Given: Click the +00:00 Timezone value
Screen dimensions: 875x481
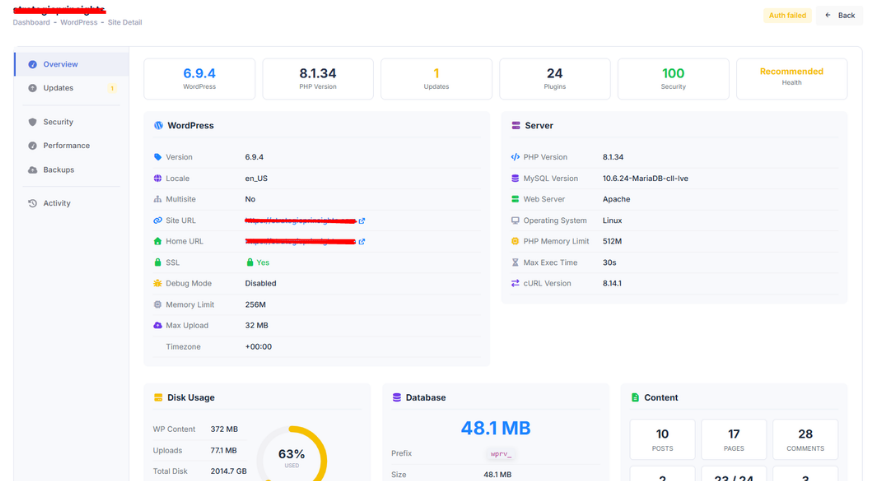Looking at the screenshot, I should [258, 347].
